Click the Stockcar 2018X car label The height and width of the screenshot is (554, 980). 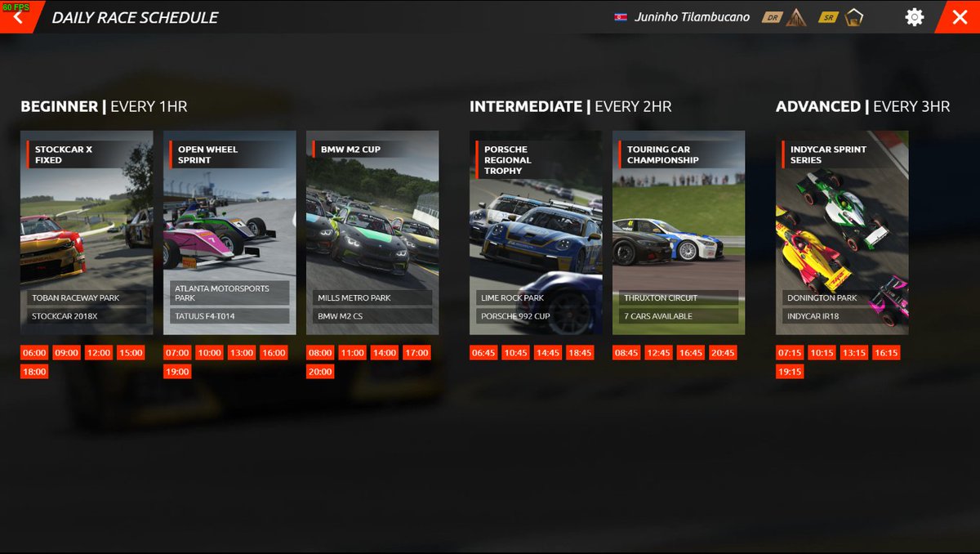[x=87, y=316]
